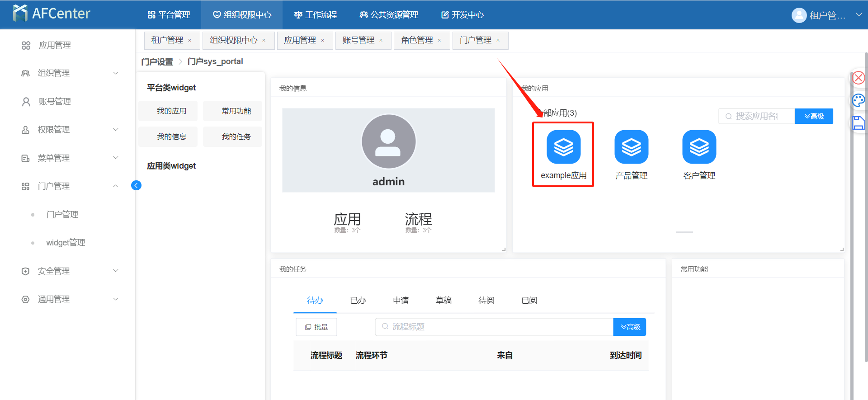Click the 批量 batch button
This screenshot has height=400, width=868.
[x=316, y=327]
